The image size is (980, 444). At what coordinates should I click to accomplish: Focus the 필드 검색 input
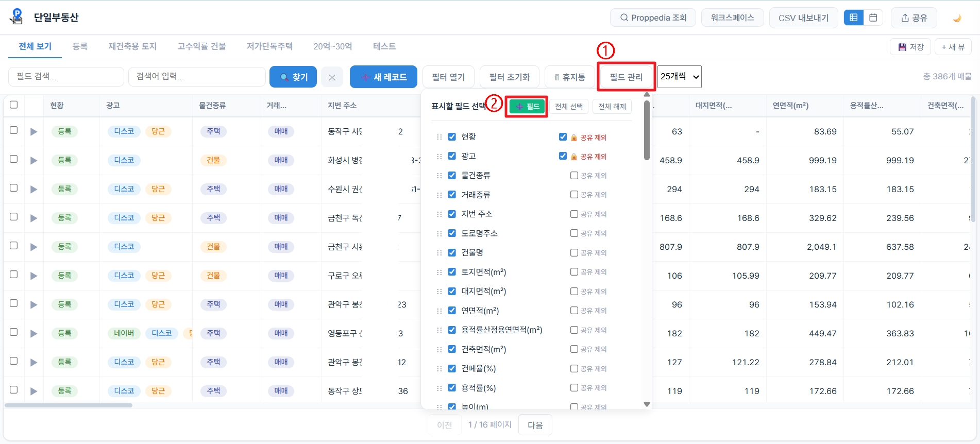pyautogui.click(x=66, y=77)
